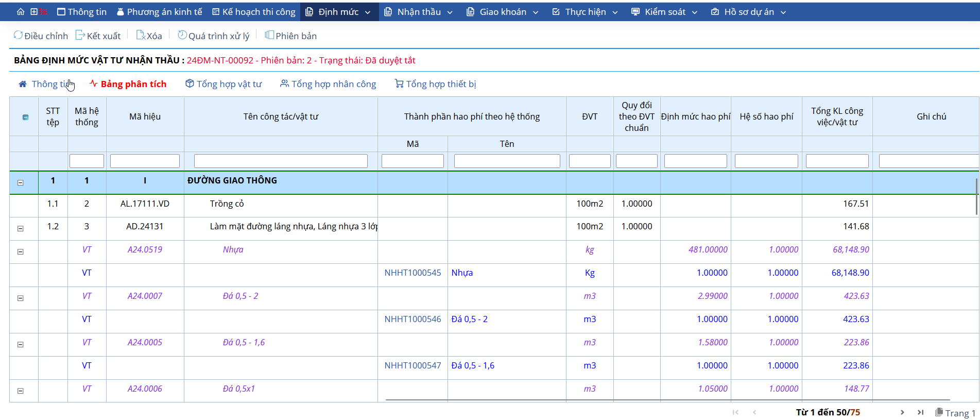Open the Phiên bản versions button
980x420 pixels.
tap(290, 36)
